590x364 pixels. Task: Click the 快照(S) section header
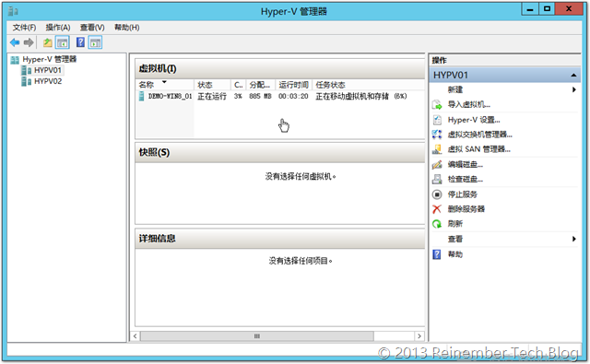[x=279, y=153]
